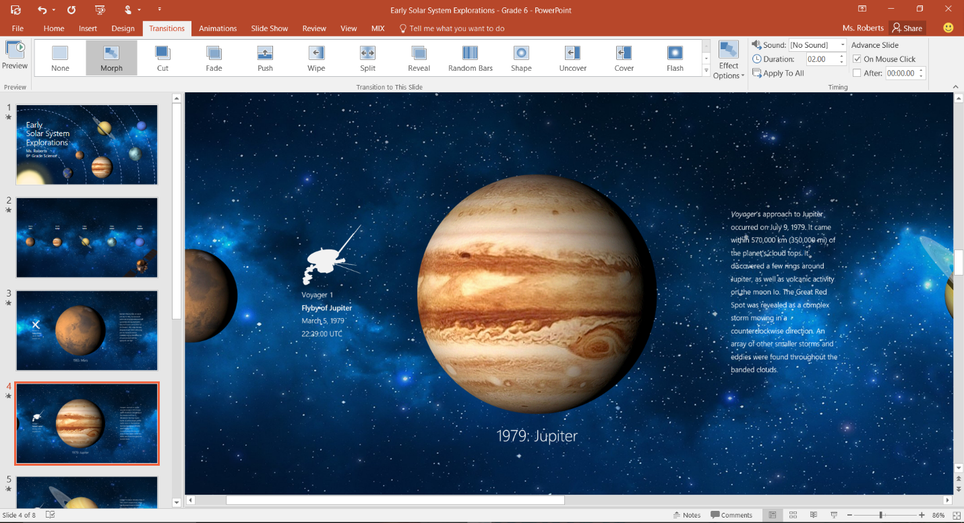Toggle the On Mouse Click checkbox
This screenshot has height=523, width=964.
point(857,59)
